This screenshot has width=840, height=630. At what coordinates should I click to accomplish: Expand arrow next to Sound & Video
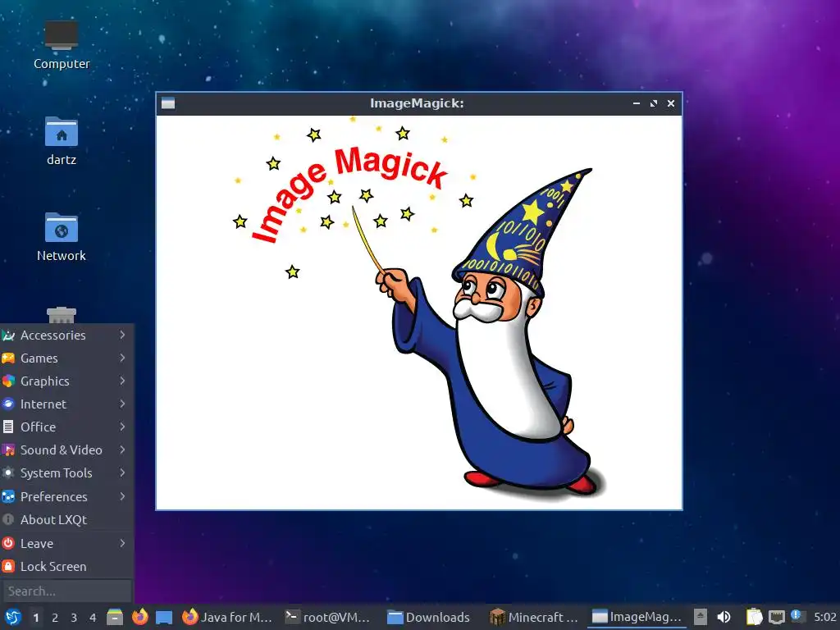tap(123, 450)
